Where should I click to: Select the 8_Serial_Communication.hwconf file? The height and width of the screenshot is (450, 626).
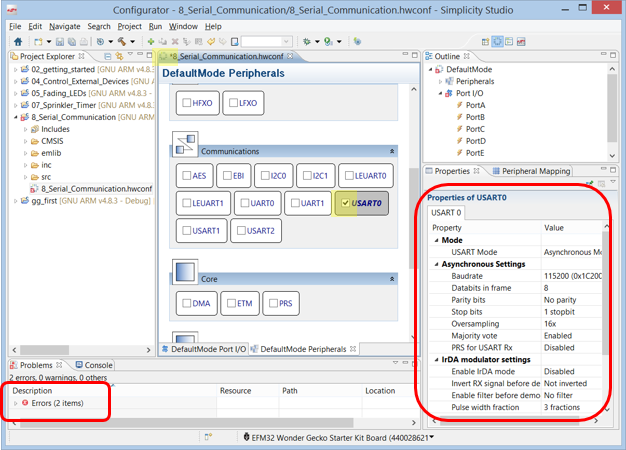92,188
